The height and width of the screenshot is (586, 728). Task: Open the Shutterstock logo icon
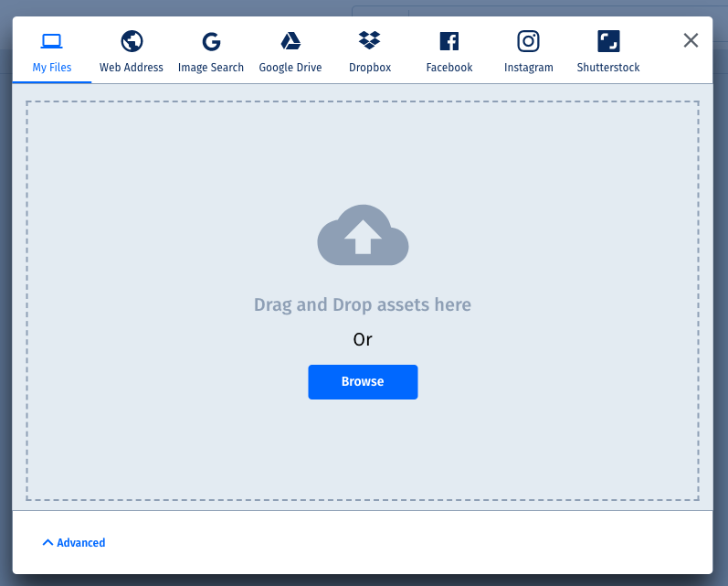608,41
